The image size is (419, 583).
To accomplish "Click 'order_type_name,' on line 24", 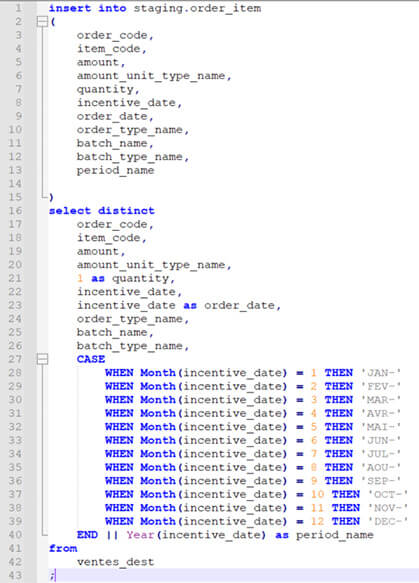I will tap(133, 319).
